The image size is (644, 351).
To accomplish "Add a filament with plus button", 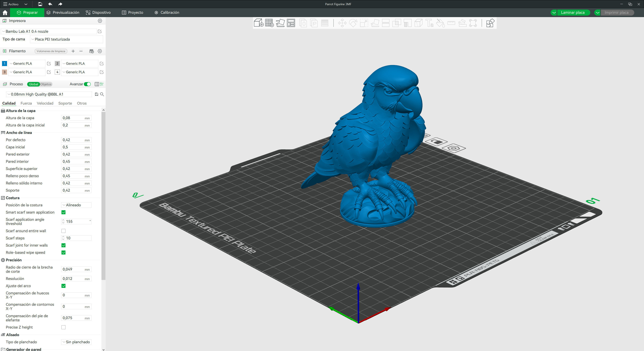I will coord(73,51).
